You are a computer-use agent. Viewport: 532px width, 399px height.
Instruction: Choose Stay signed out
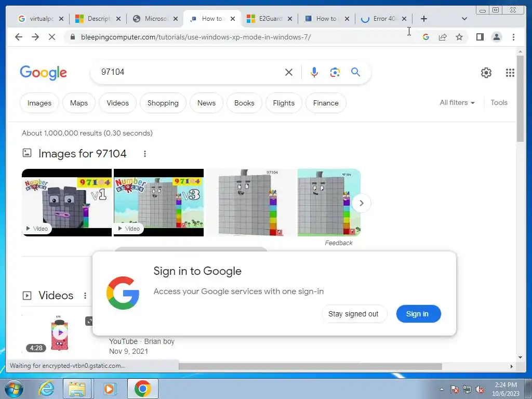coord(353,314)
